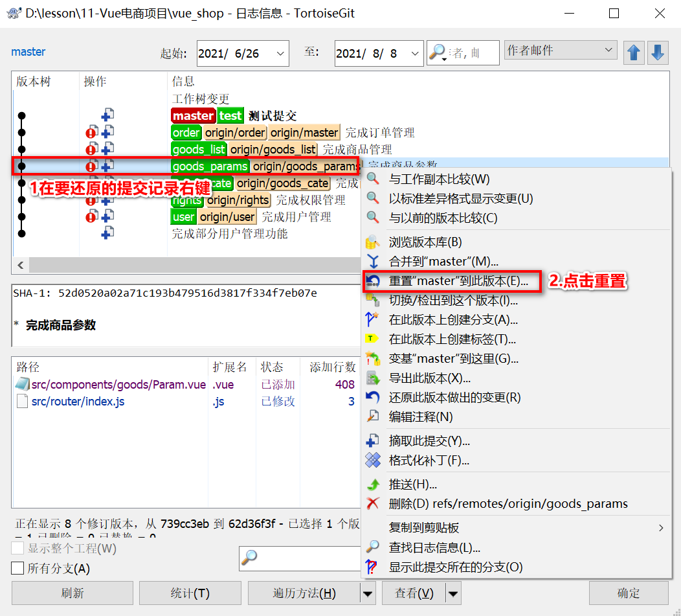Screen dimensions: 681x616
Task: Click compare with working copy icon
Action: coord(373,179)
